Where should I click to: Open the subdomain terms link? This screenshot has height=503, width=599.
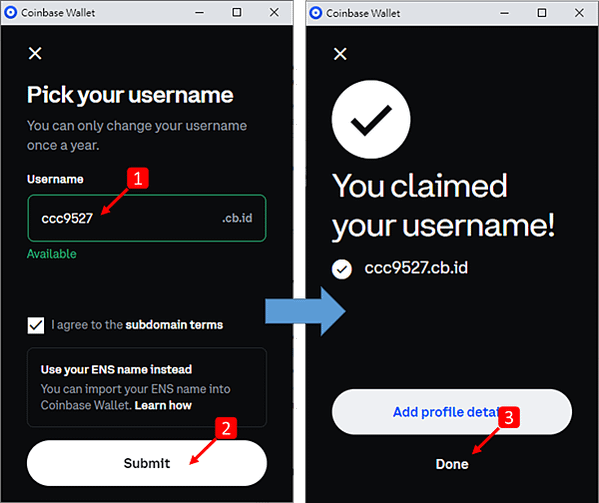click(x=174, y=325)
